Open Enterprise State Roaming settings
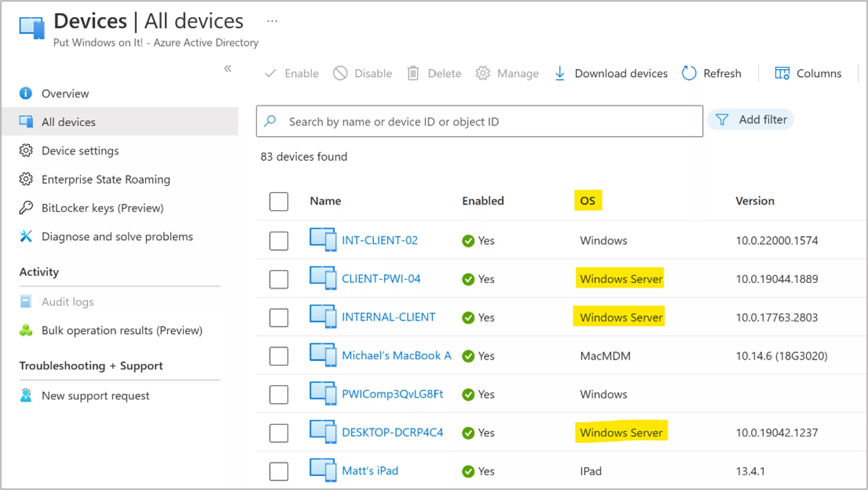 (x=105, y=179)
